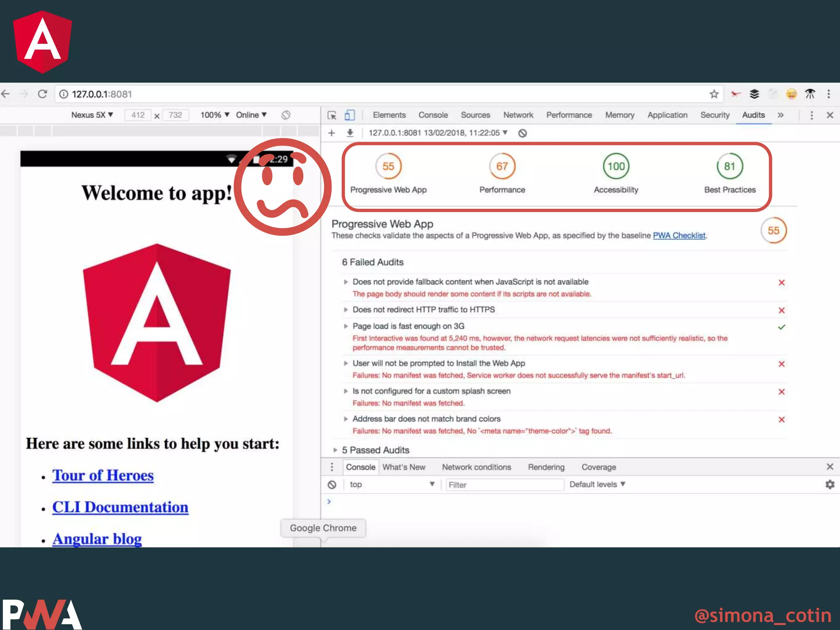Bookmark page with the star icon
The image size is (840, 630).
pos(714,94)
